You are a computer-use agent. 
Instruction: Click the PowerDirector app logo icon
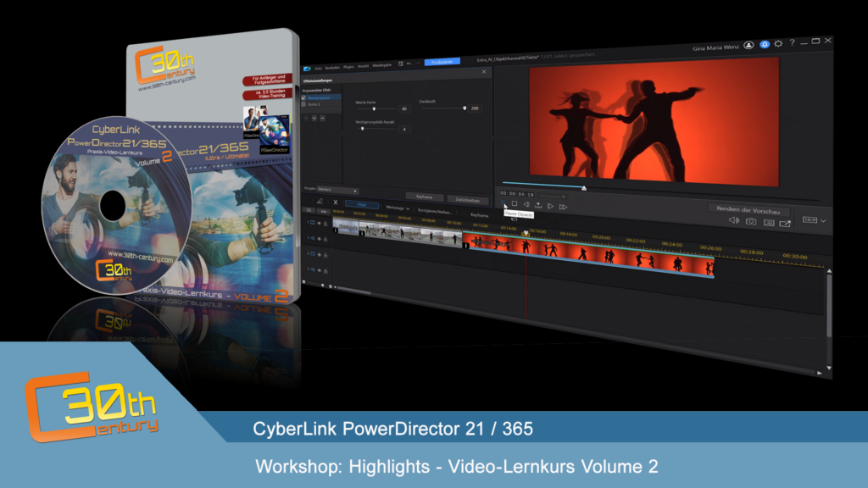[307, 69]
